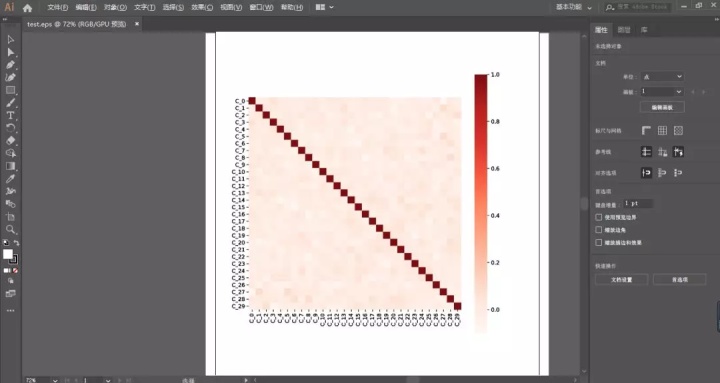Select the Rotate tool
Image resolution: width=720 pixels, height=383 pixels.
tap(11, 128)
